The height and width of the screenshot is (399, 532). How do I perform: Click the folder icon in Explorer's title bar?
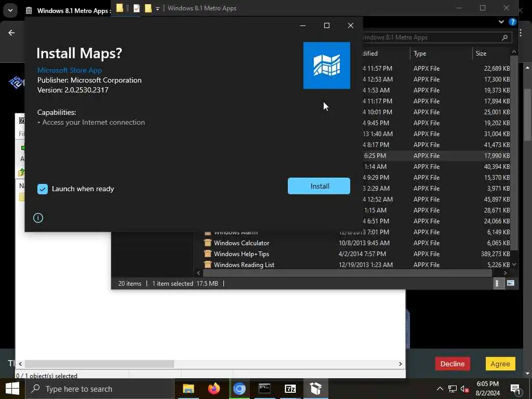[x=119, y=8]
